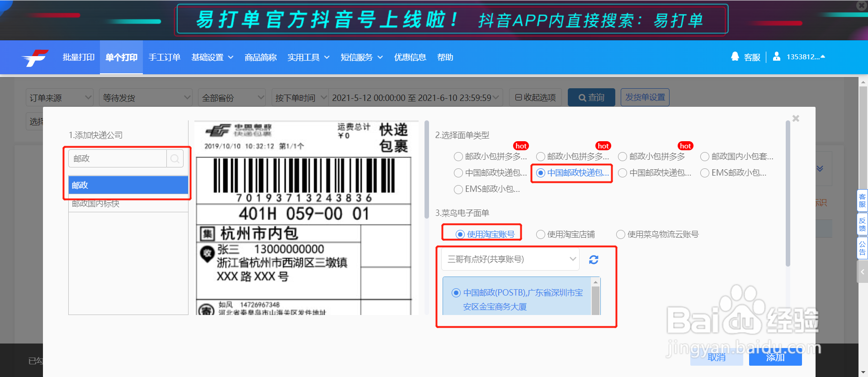This screenshot has width=868, height=377.
Task: Click the search icon in the courier company field
Action: click(x=175, y=159)
